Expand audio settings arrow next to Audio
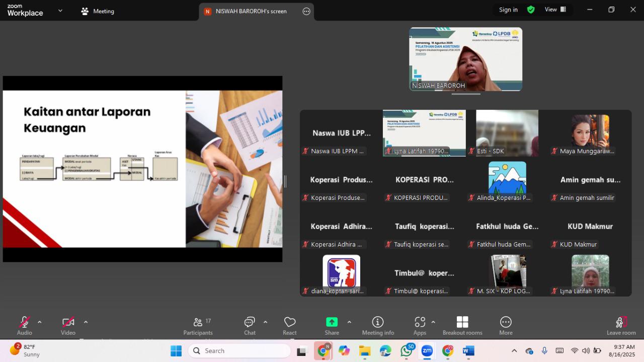Viewport: 644px width, 362px height. pos(40,322)
